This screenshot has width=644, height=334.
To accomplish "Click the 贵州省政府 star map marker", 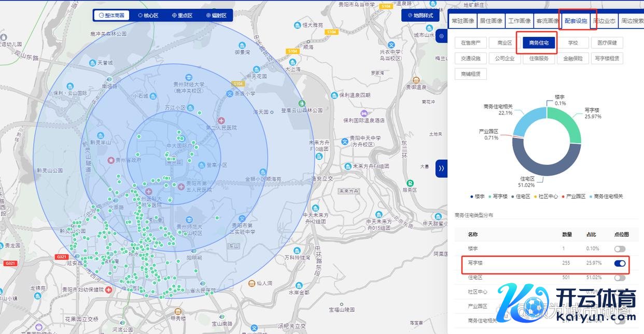I will coord(110,161).
